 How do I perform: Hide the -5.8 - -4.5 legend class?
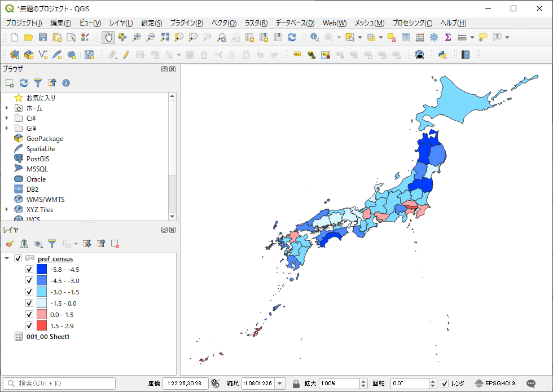[x=30, y=269]
